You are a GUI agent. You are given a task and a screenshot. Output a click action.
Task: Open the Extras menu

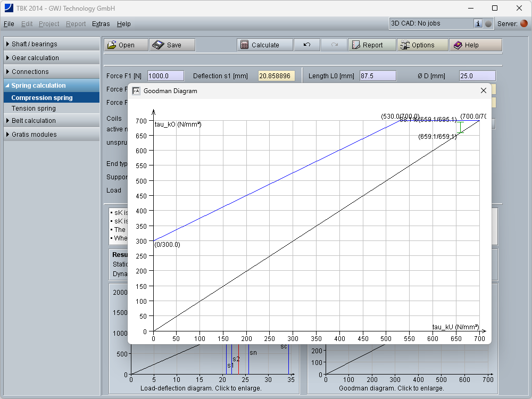click(x=101, y=24)
